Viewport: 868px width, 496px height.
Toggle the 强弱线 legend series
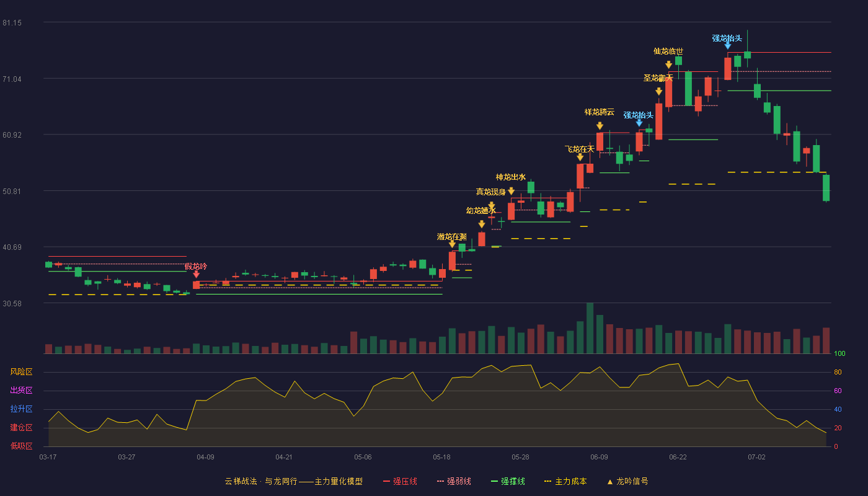[454, 481]
